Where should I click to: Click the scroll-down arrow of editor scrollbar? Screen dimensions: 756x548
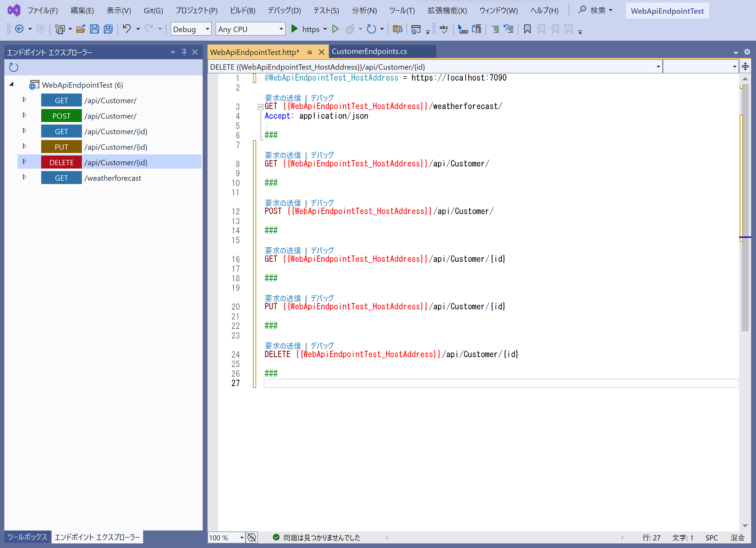(745, 526)
